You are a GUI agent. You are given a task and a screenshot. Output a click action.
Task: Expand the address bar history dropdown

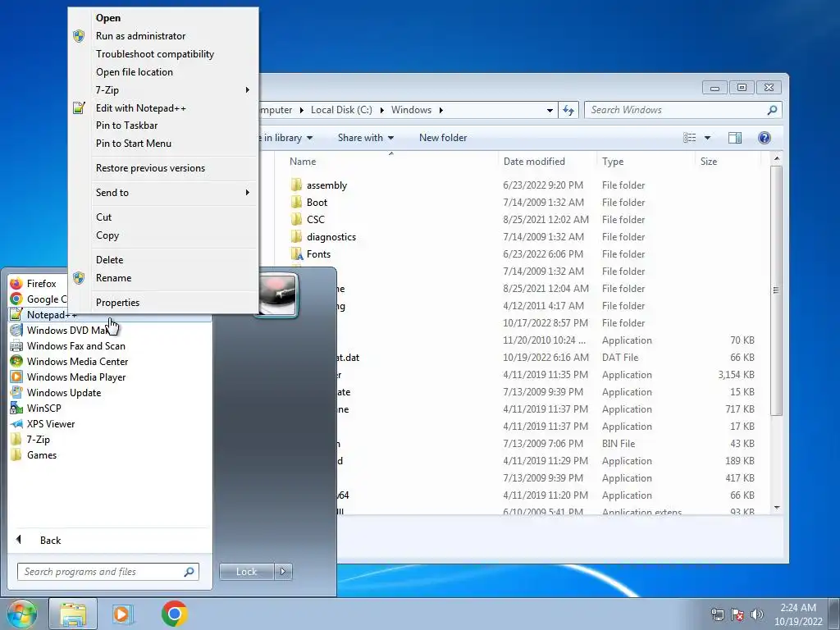pyautogui.click(x=550, y=111)
